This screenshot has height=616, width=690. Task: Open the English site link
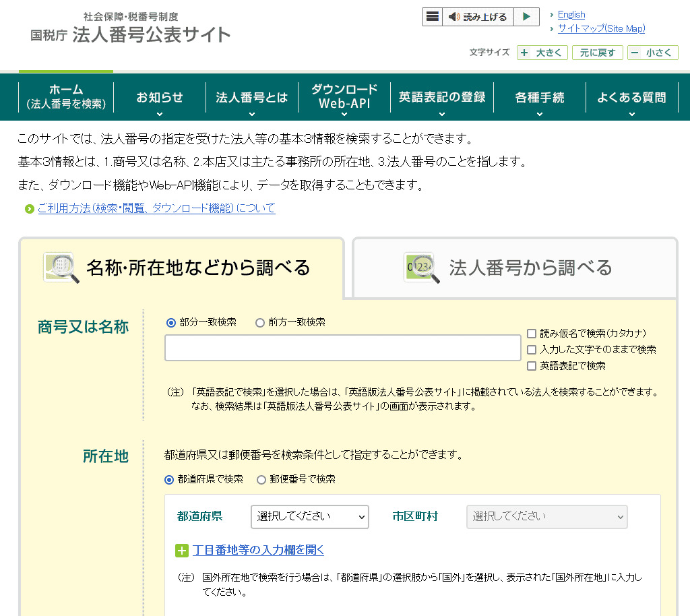571,15
